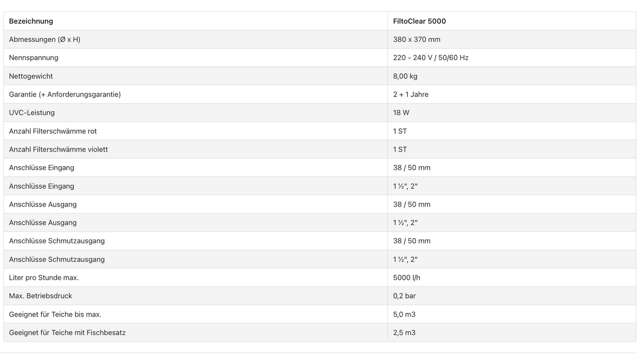The width and height of the screenshot is (644, 359).
Task: Select the "5,0 m3" pond volume value
Action: click(x=404, y=314)
